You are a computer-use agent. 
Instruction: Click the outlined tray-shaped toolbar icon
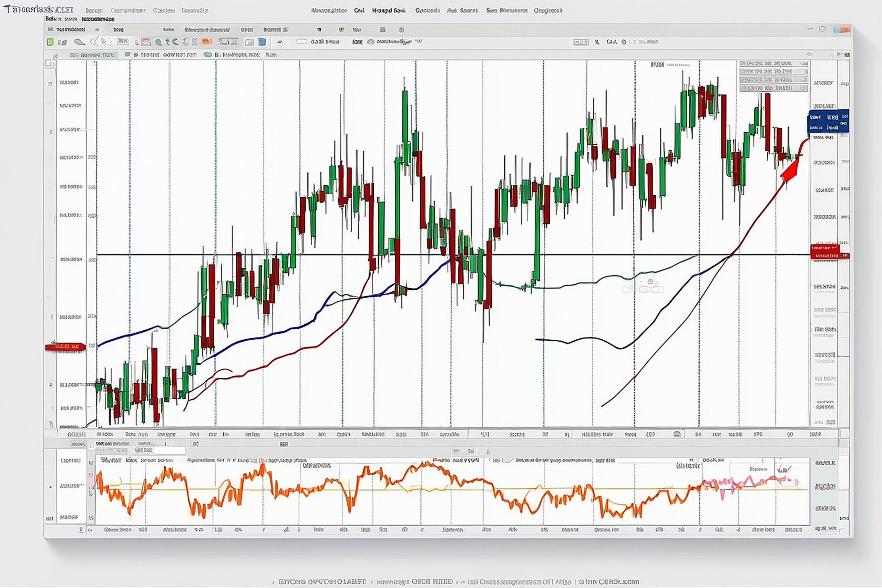pos(301,42)
